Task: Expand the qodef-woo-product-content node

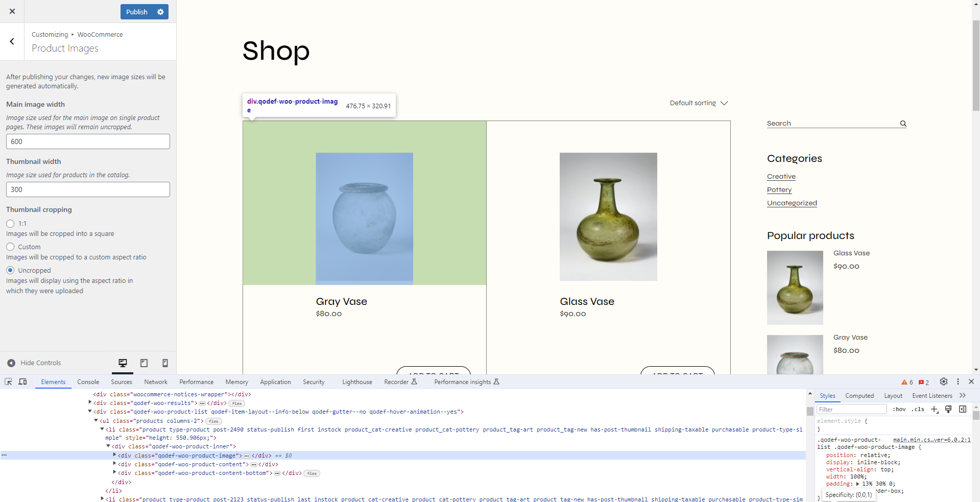Action: click(x=114, y=464)
